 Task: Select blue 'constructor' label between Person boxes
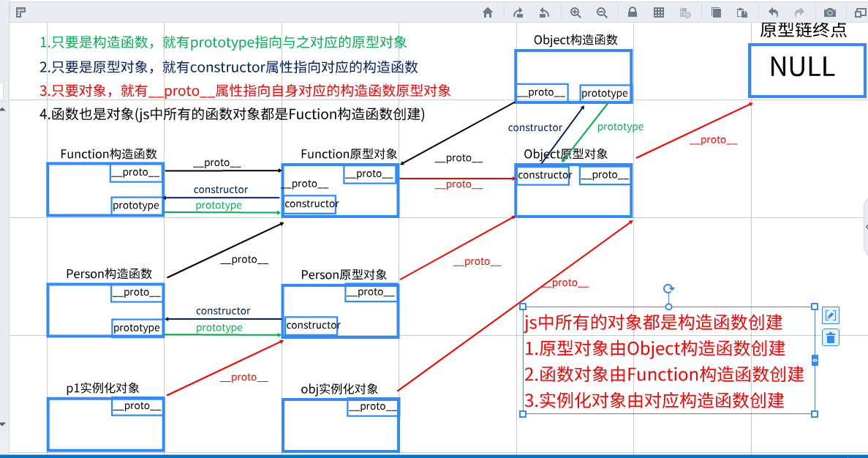click(222, 311)
